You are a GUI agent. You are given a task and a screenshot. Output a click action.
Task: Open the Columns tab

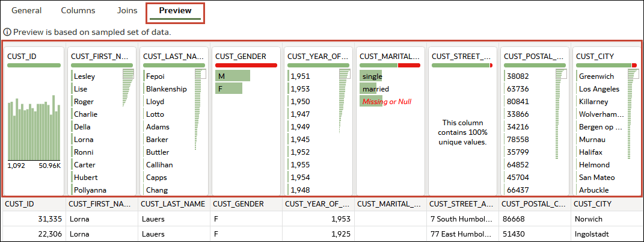coord(78,11)
